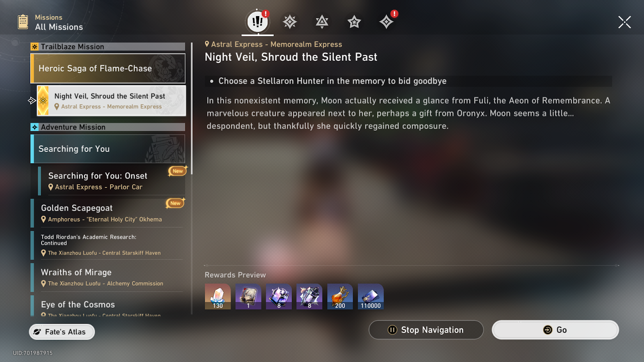
Task: Open the star-shaped mission filter tab
Action: tap(354, 22)
